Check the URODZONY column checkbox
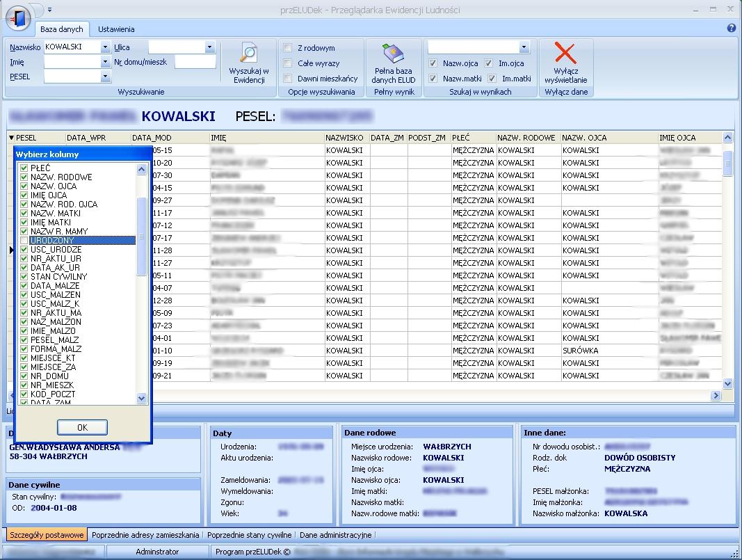742x560 pixels. [24, 241]
